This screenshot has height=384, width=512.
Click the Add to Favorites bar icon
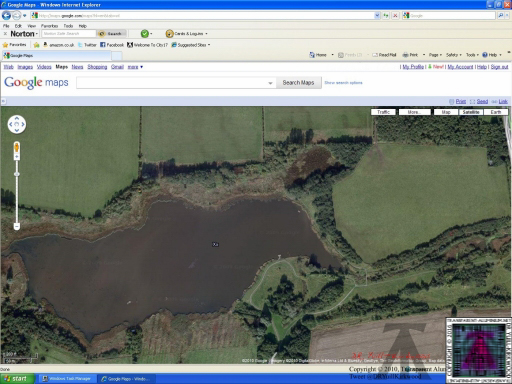[36, 45]
